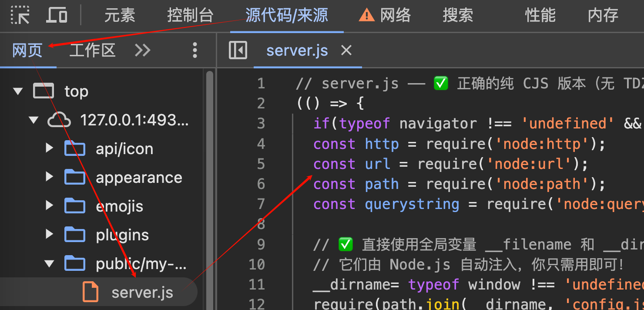This screenshot has width=644, height=310.
Task: Switch to the 控制台 tab
Action: tap(190, 16)
